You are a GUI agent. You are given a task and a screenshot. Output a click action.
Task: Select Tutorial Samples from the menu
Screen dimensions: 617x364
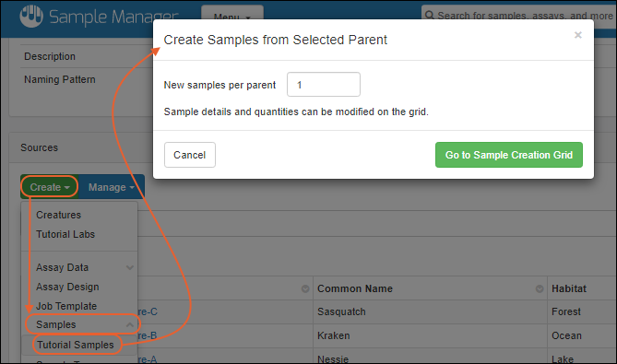click(x=76, y=345)
